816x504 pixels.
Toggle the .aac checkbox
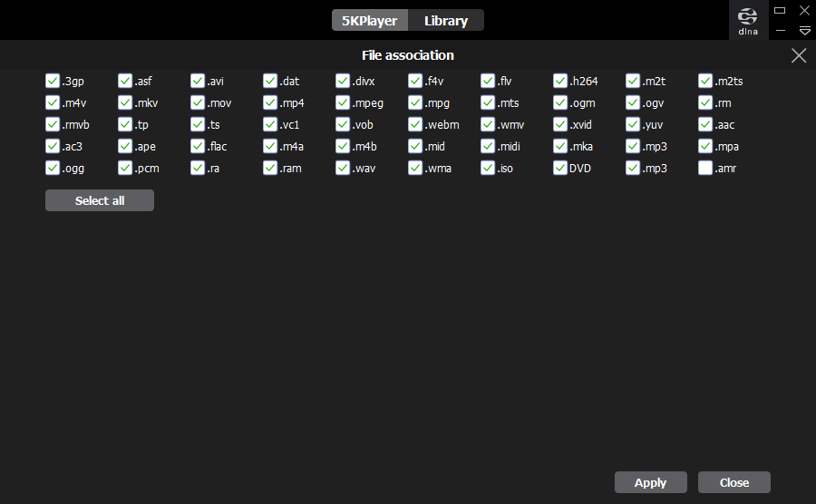705,124
